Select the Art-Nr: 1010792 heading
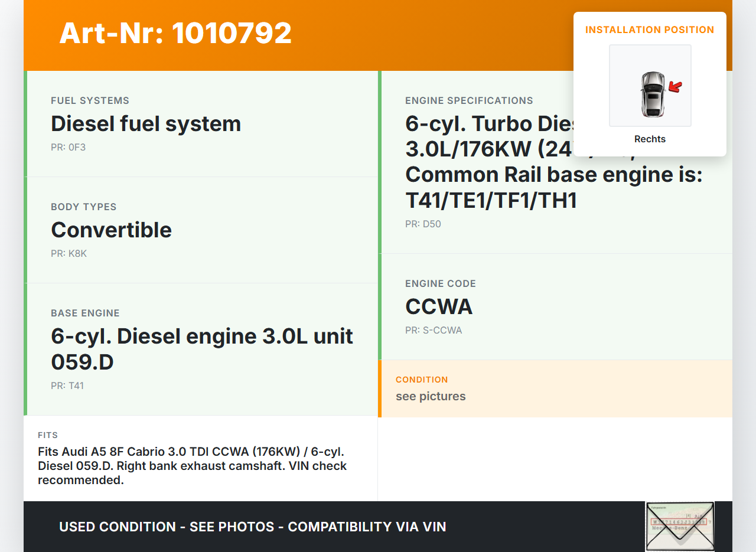This screenshot has height=552, width=756. [175, 33]
